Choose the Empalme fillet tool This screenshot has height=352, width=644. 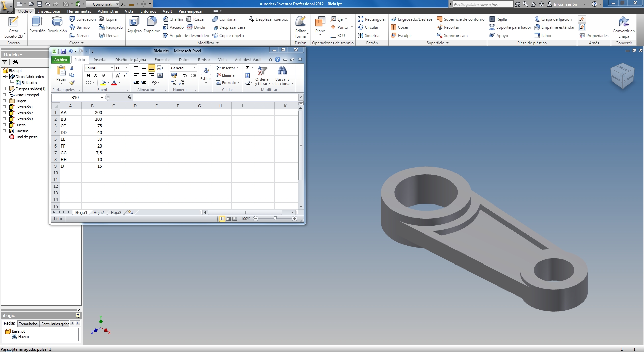pos(152,24)
